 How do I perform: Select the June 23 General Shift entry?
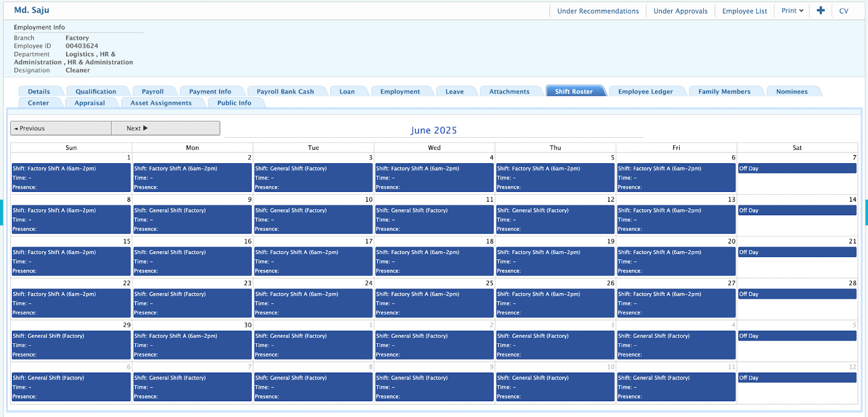pos(192,303)
